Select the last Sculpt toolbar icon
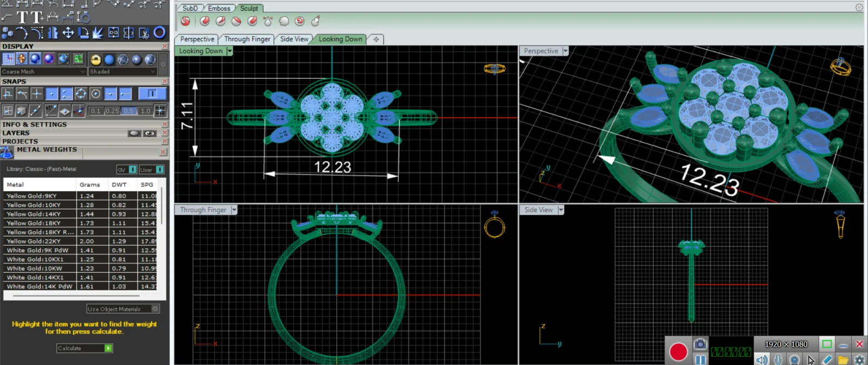Screen dimensions: 868x365 [x=315, y=21]
